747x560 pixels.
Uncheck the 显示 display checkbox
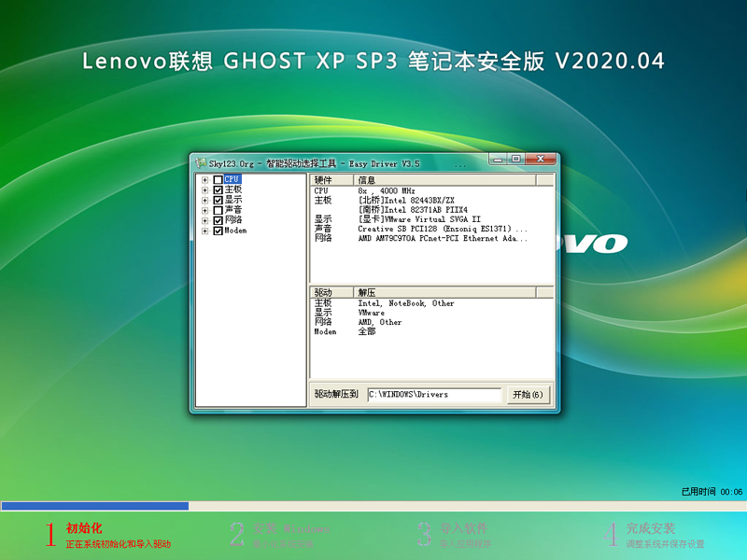(x=218, y=200)
